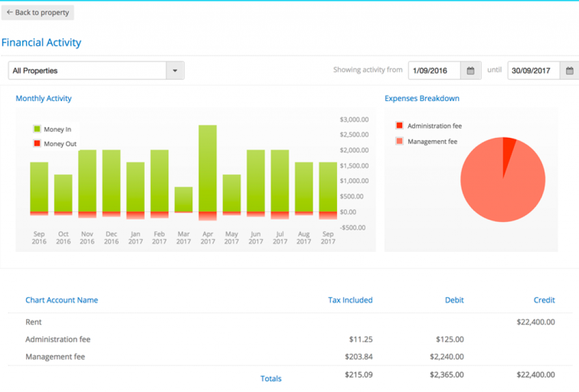Toggle the Money Out legend swatch
Screen dimensions: 579x392
point(37,144)
